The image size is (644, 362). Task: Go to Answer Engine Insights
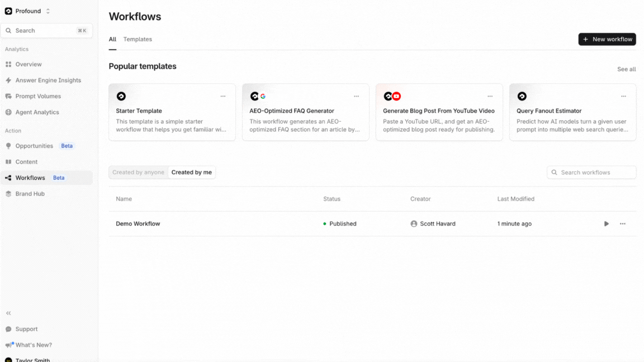(48, 80)
